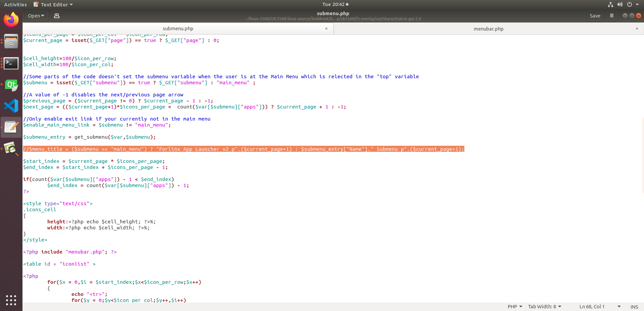Image resolution: width=644 pixels, height=311 pixels.
Task: Open the power icon in the top bar
Action: click(630, 4)
